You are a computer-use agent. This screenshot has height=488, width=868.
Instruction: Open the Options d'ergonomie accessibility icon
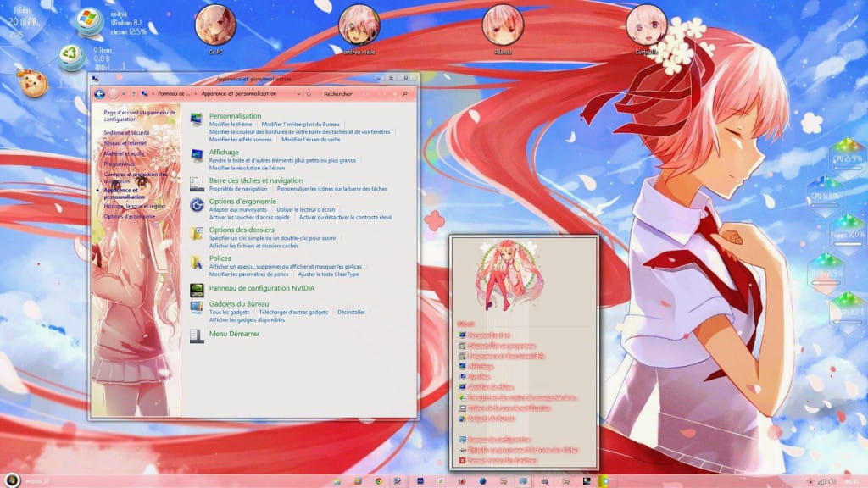(198, 203)
